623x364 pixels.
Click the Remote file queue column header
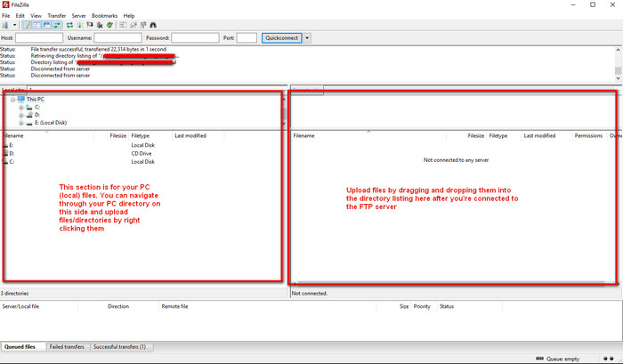267,306
